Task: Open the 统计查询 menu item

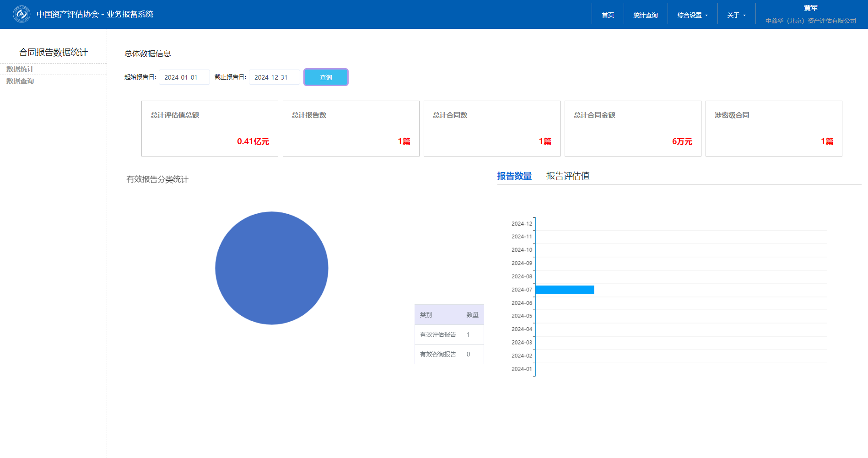Action: [645, 15]
